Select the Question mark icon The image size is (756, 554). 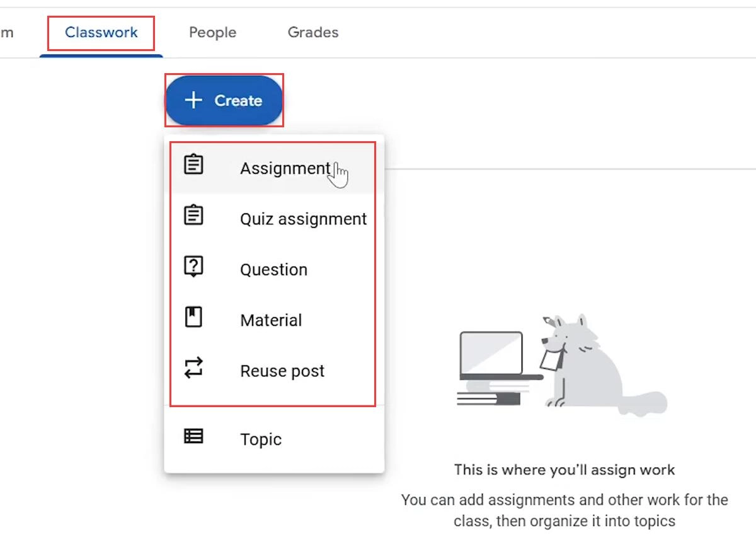coord(192,265)
